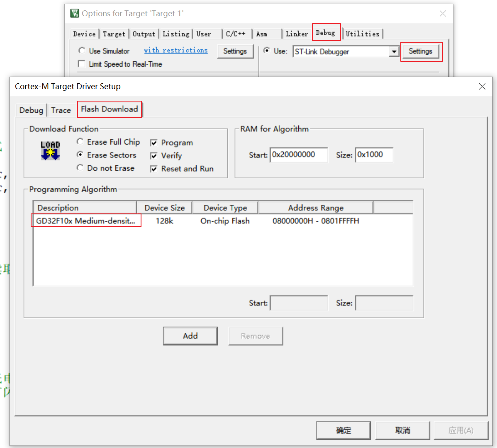The width and height of the screenshot is (497, 448).
Task: Click the RAM Start address field
Action: point(299,155)
